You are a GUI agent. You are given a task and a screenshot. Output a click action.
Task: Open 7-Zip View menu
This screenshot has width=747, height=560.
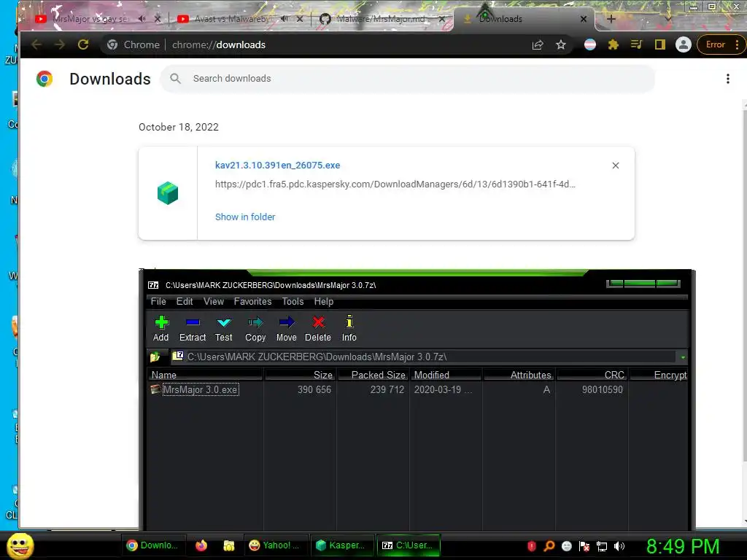(x=214, y=301)
